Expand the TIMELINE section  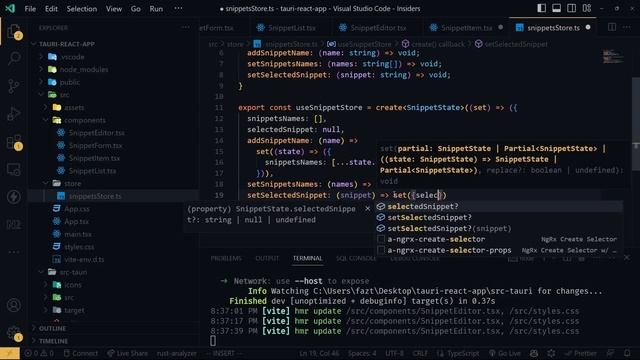pos(53,341)
